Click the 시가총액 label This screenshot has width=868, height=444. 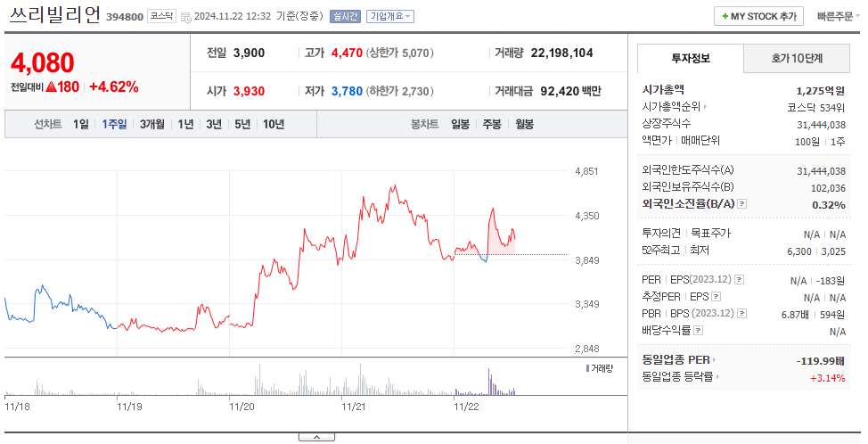[x=663, y=90]
